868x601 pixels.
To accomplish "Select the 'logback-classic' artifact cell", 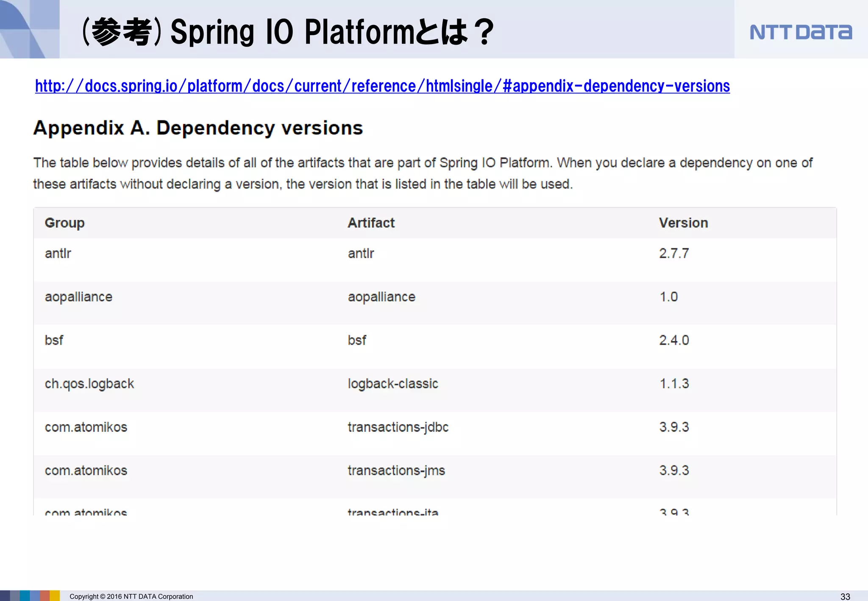I will coord(393,384).
